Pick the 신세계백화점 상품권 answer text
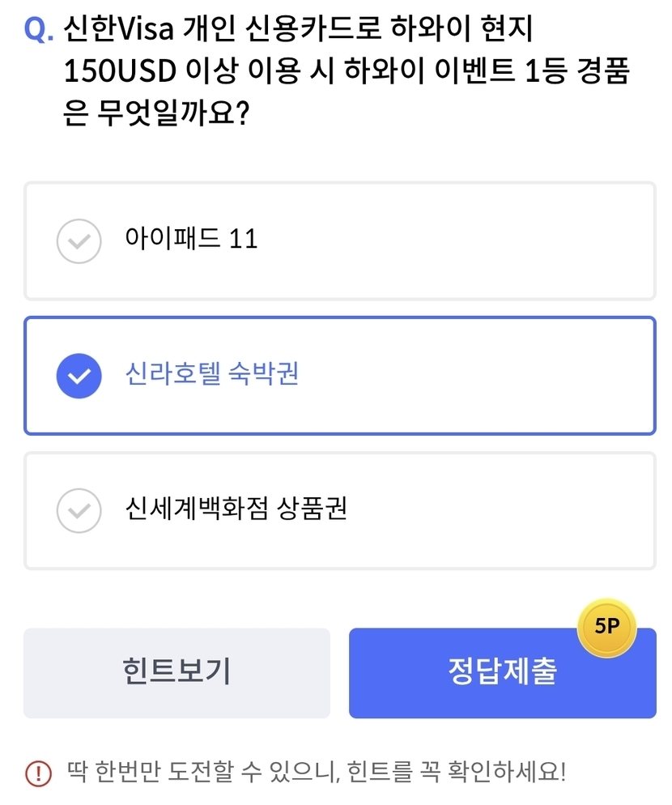The width and height of the screenshot is (672, 805). coord(236,509)
